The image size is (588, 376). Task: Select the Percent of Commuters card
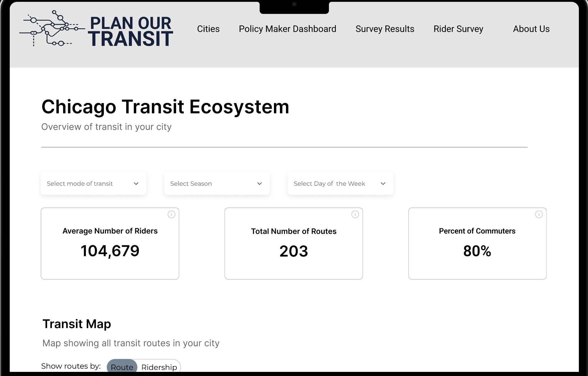point(477,243)
